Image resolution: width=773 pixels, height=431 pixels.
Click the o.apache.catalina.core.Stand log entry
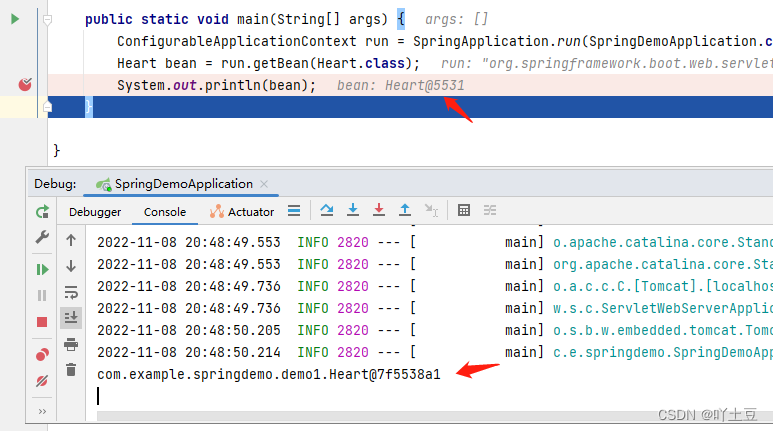[663, 242]
